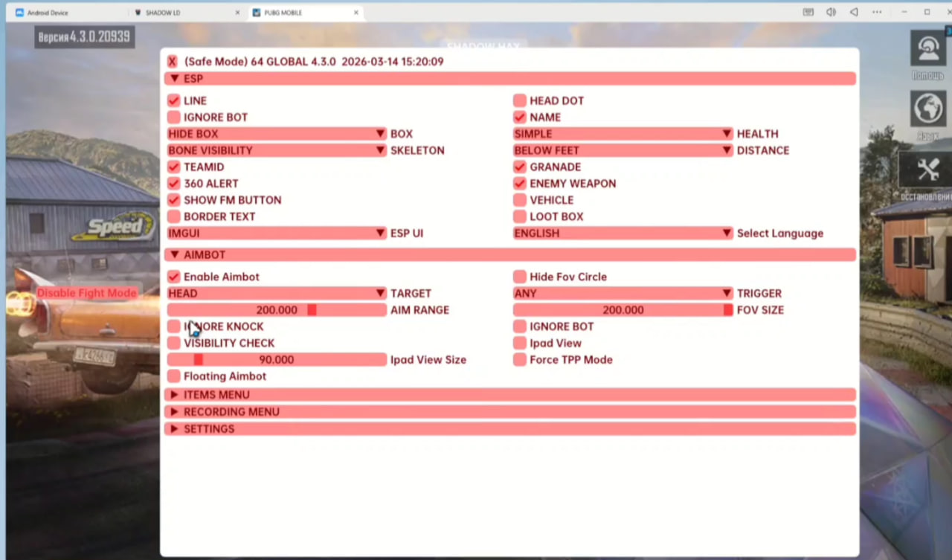Click the globe language icon
Viewport: 952px width, 560px height.
927,109
